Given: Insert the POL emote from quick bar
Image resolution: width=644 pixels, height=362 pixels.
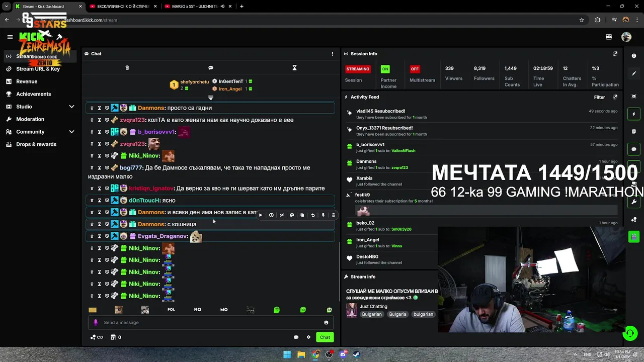Looking at the screenshot, I should tap(171, 310).
